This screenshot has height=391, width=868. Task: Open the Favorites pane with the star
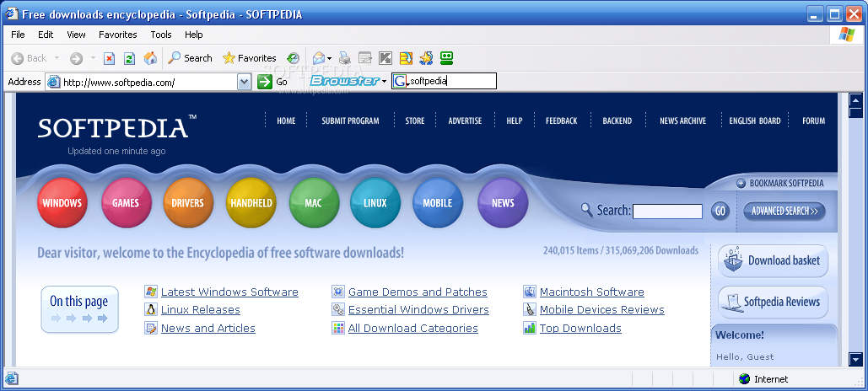coord(249,58)
